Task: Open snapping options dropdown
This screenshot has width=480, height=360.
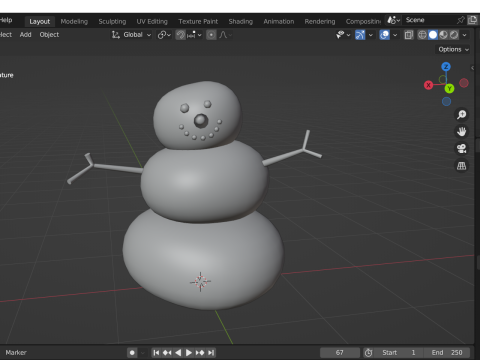Action: 194,35
